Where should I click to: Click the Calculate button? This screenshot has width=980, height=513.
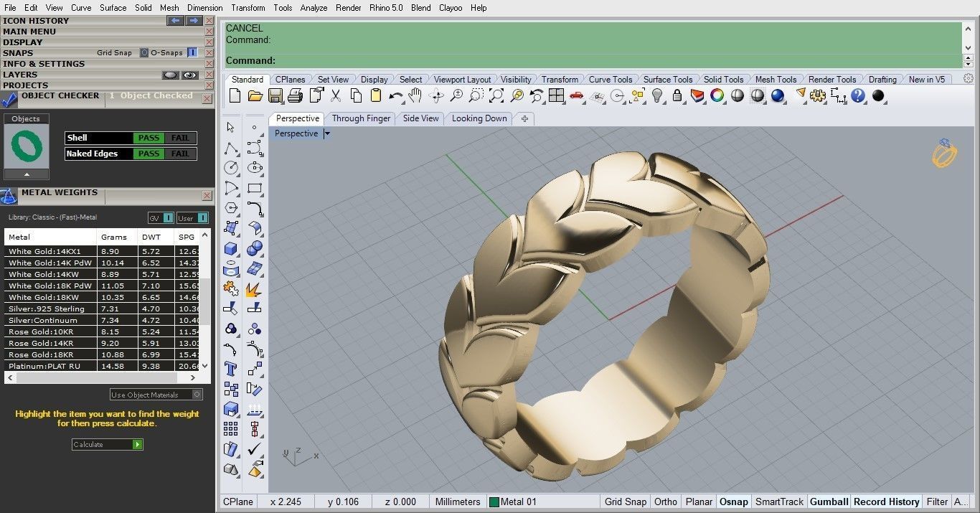108,445
